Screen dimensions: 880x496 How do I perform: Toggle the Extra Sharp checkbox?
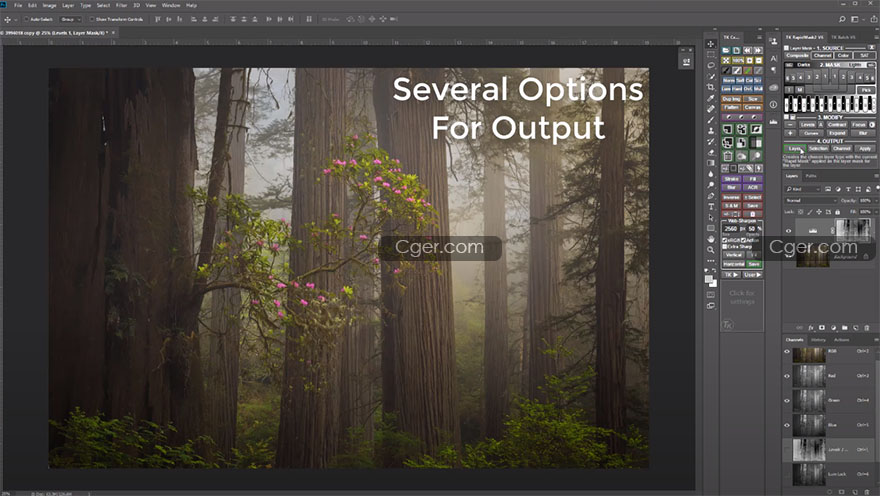[725, 246]
